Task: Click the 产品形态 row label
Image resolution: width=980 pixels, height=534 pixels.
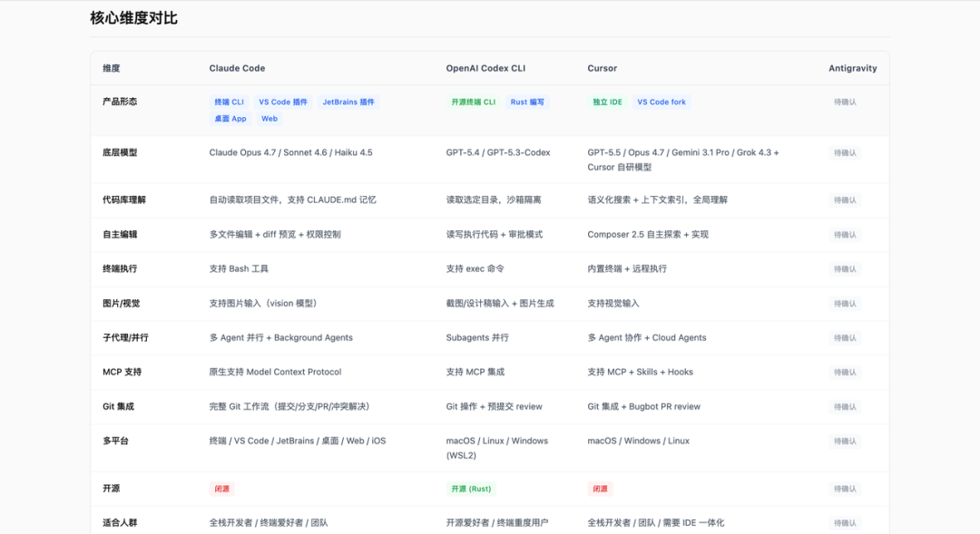Action: pos(120,102)
